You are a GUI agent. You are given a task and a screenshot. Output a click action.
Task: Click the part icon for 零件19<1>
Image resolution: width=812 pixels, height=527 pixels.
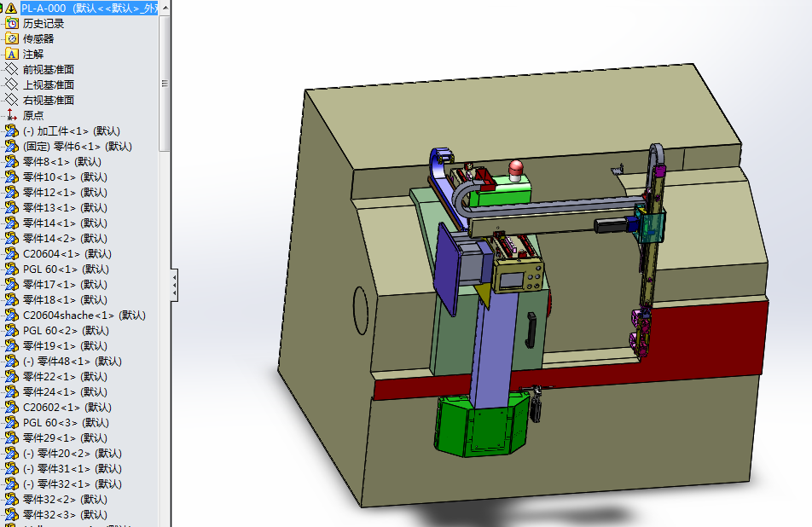pyautogui.click(x=11, y=346)
